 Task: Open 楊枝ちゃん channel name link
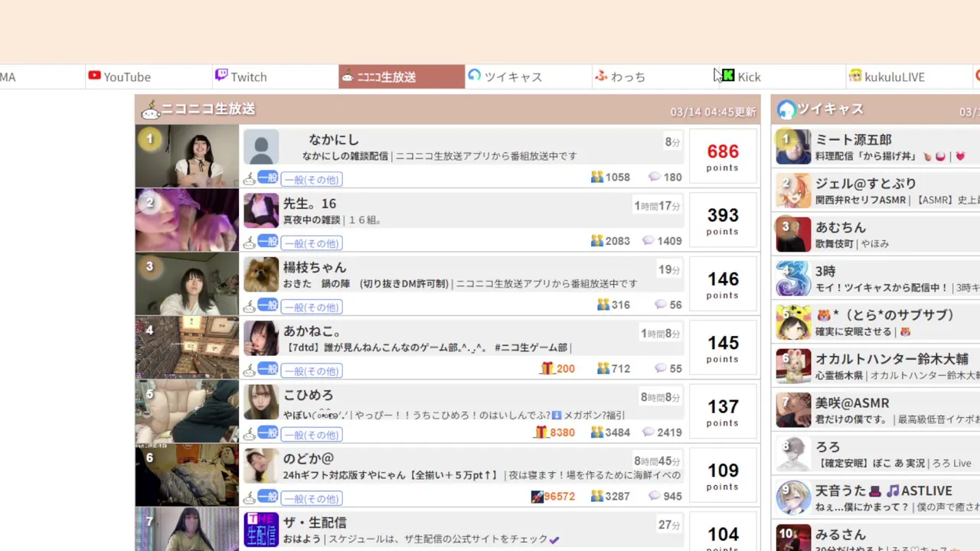[315, 268]
